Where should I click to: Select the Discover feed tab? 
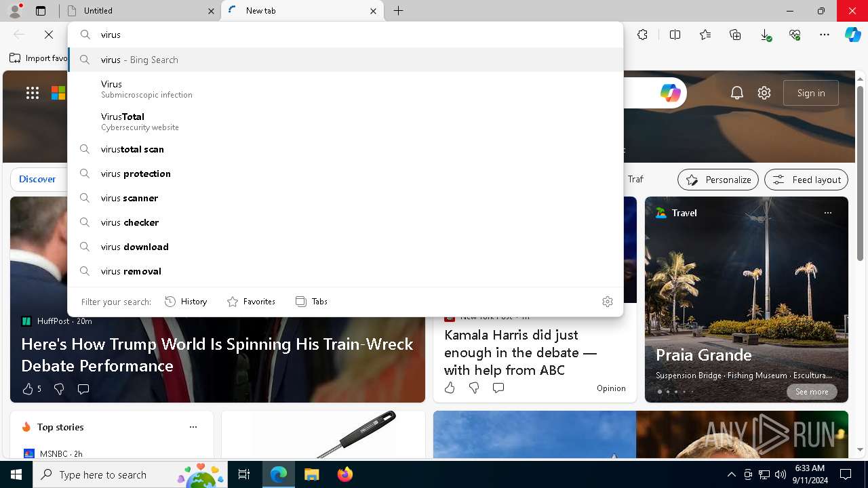tap(37, 179)
